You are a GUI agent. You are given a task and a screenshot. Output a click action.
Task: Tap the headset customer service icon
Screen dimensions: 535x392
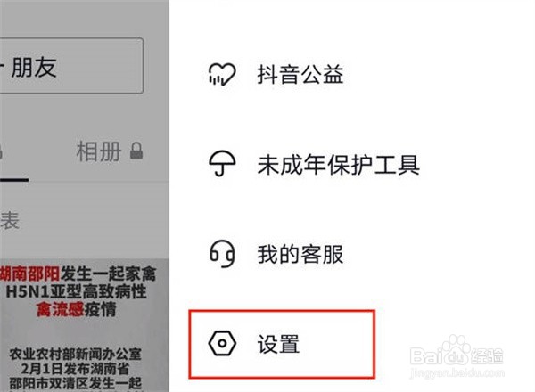pos(222,254)
